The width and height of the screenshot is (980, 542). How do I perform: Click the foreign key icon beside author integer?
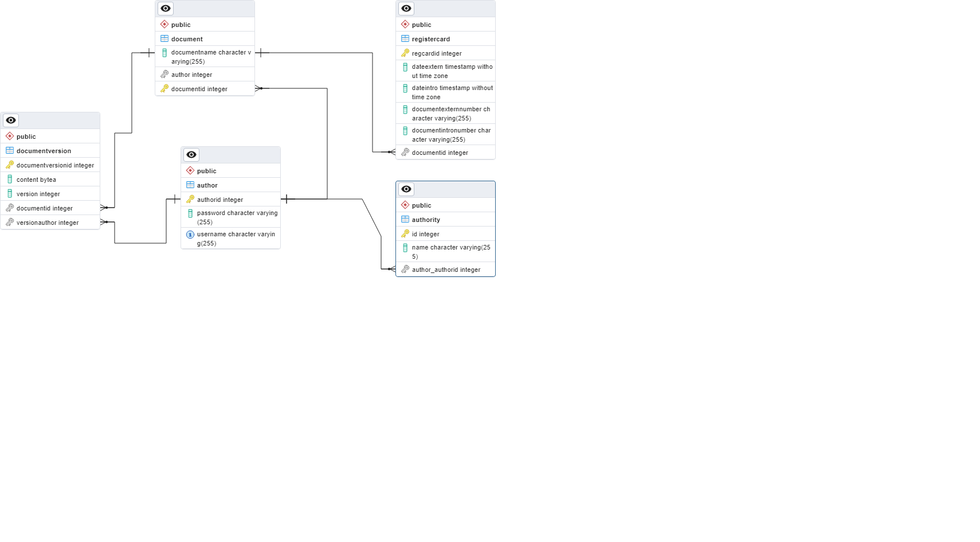[x=164, y=74]
